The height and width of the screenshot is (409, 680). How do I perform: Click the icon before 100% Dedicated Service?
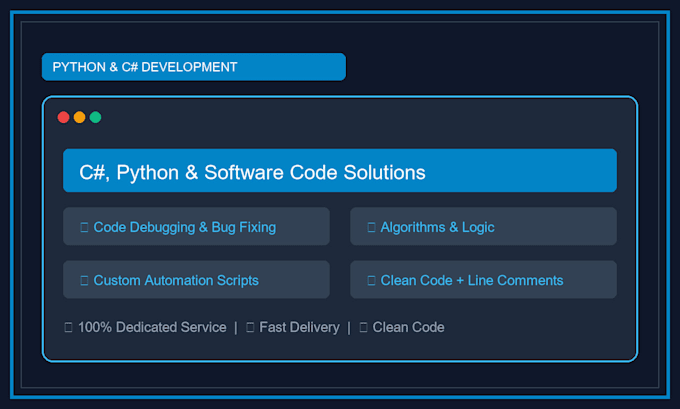(69, 327)
